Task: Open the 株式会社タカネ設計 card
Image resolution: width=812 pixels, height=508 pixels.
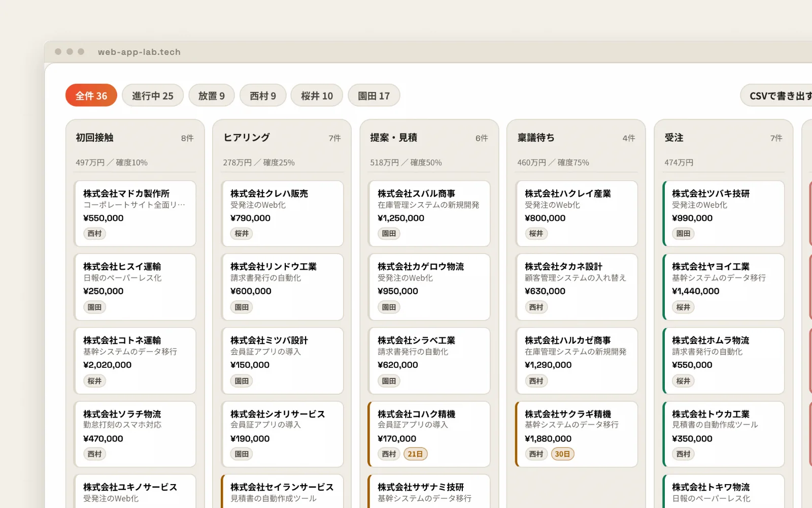Action: pos(577,287)
